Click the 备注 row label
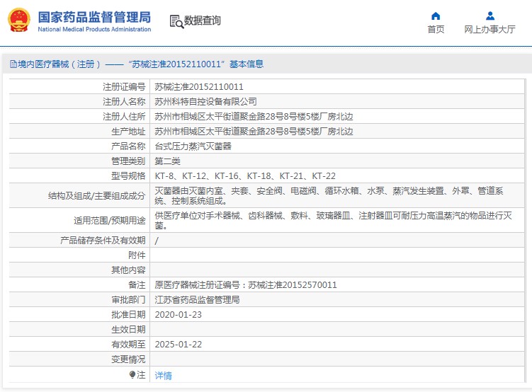Screen dimensions: 532x392 (x=137, y=285)
